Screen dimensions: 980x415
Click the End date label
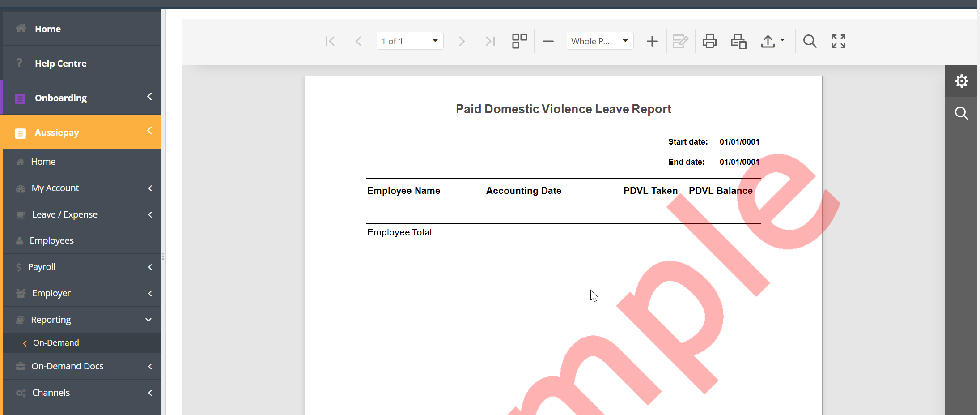pyautogui.click(x=686, y=162)
